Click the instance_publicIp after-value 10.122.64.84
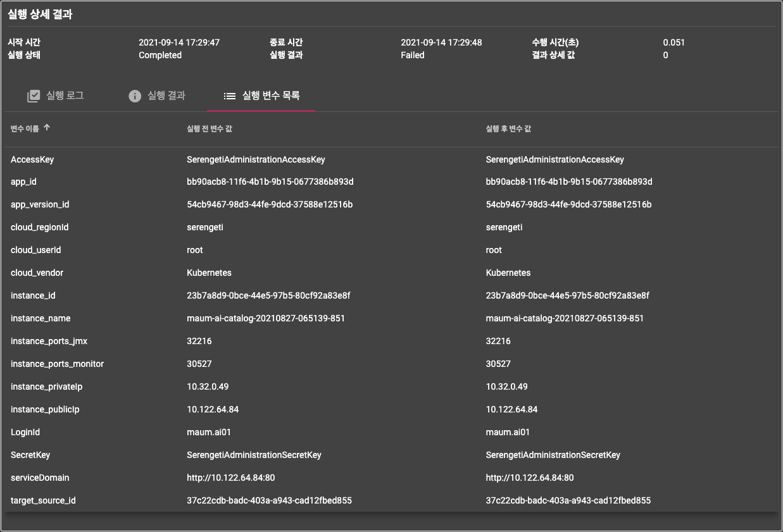 pos(511,409)
